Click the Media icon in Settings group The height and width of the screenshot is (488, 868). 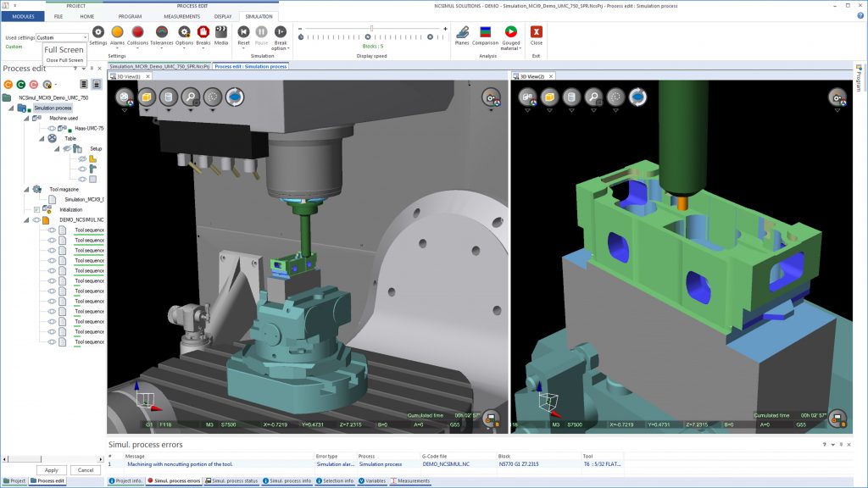coord(221,34)
